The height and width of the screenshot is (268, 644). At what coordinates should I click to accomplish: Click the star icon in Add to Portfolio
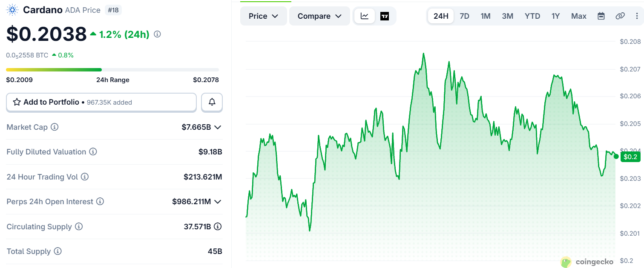pos(17,102)
